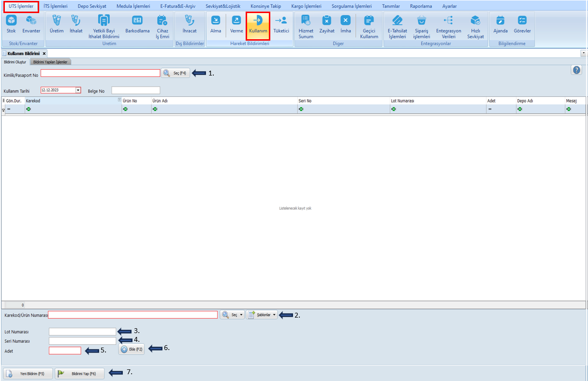
Task: Launch Hızlı Sevkiyat icon
Action: coord(475,27)
